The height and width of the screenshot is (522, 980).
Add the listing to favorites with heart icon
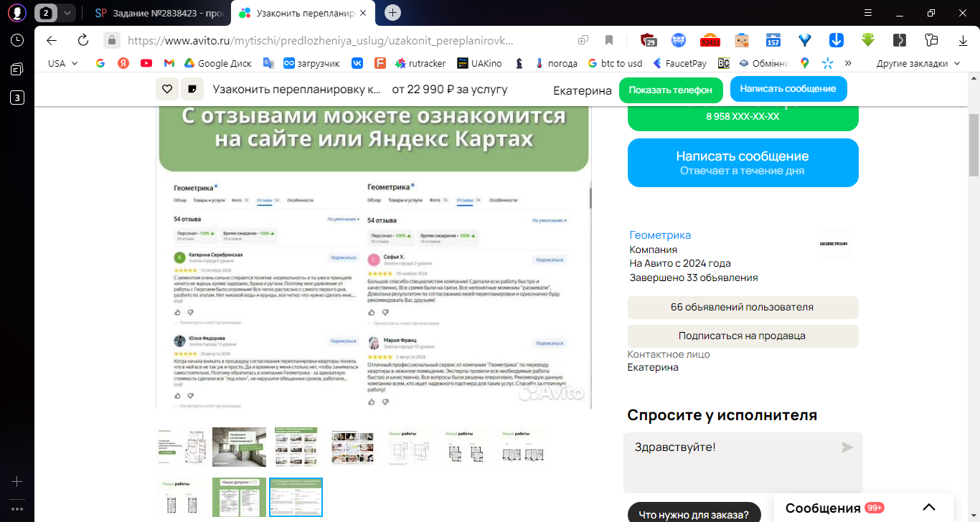coord(167,89)
